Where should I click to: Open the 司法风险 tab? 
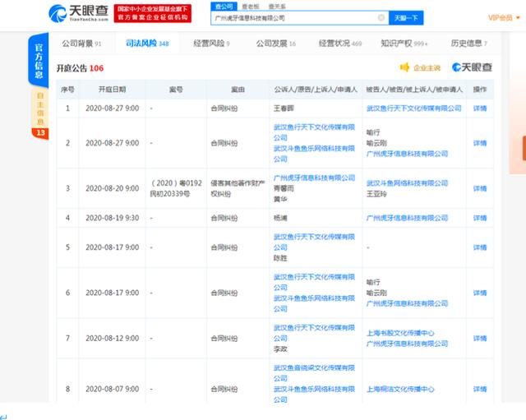pyautogui.click(x=147, y=44)
